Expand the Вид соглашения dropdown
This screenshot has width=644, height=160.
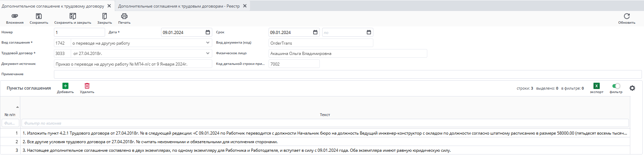pos(208,43)
